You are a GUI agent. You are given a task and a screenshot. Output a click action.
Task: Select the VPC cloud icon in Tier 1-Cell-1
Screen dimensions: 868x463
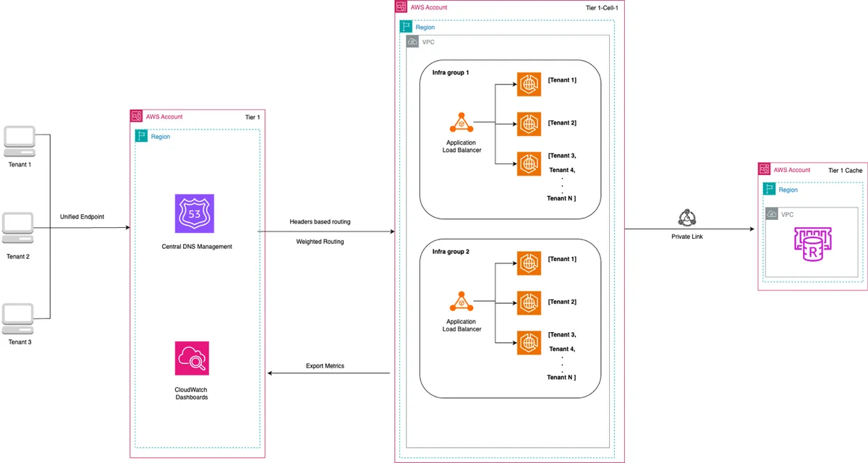point(412,43)
